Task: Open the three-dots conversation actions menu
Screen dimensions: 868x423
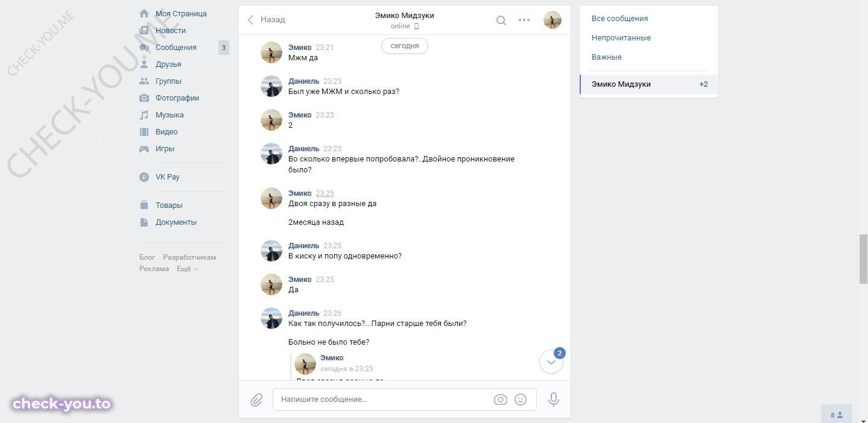Action: (524, 20)
